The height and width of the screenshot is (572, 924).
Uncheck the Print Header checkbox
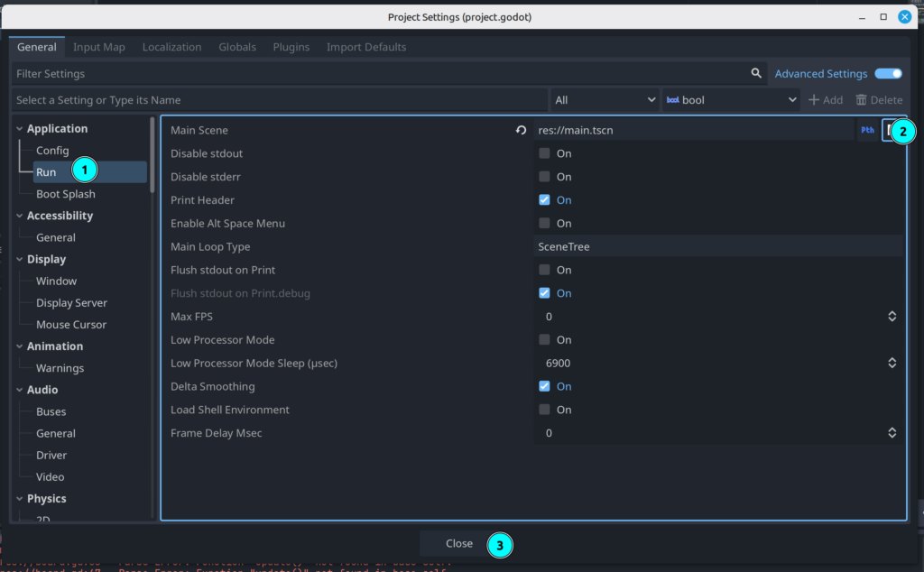pos(544,200)
